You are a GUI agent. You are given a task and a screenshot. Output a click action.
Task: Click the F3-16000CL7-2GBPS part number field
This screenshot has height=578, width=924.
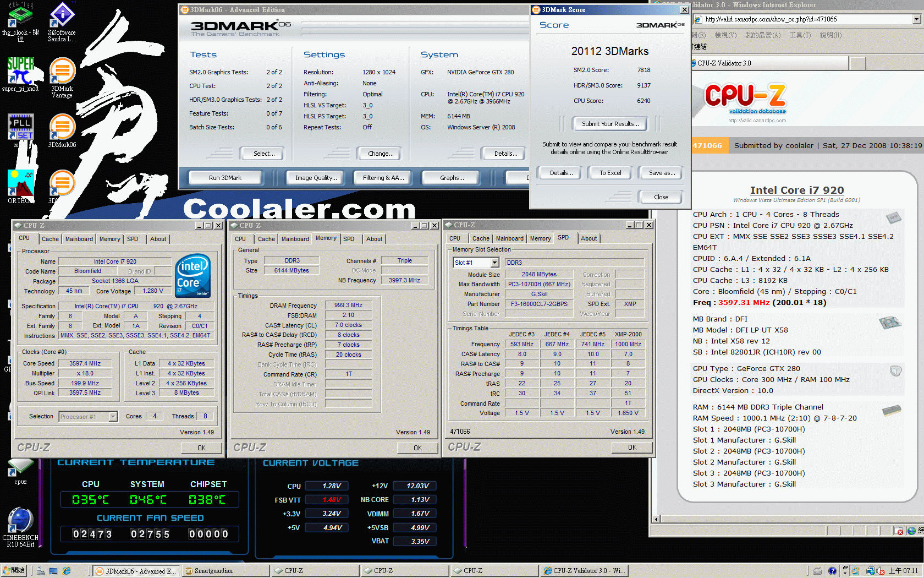click(539, 304)
